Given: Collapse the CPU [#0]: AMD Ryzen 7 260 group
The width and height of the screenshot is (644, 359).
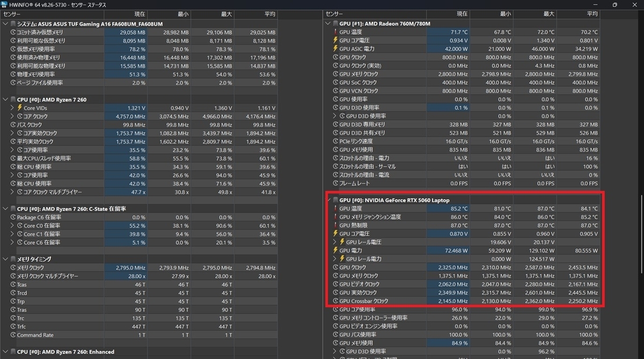Looking at the screenshot, I should click(5, 99).
